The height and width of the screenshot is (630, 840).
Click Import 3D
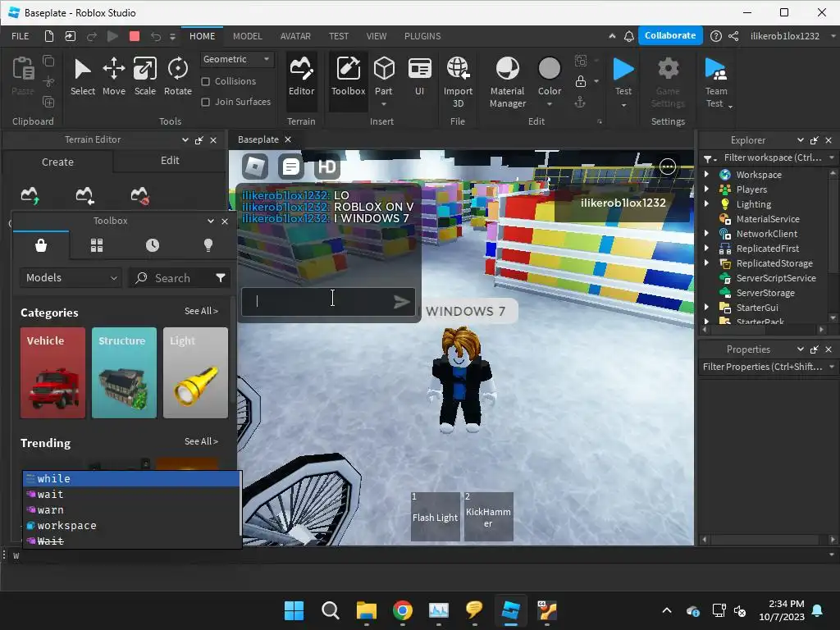coord(458,83)
